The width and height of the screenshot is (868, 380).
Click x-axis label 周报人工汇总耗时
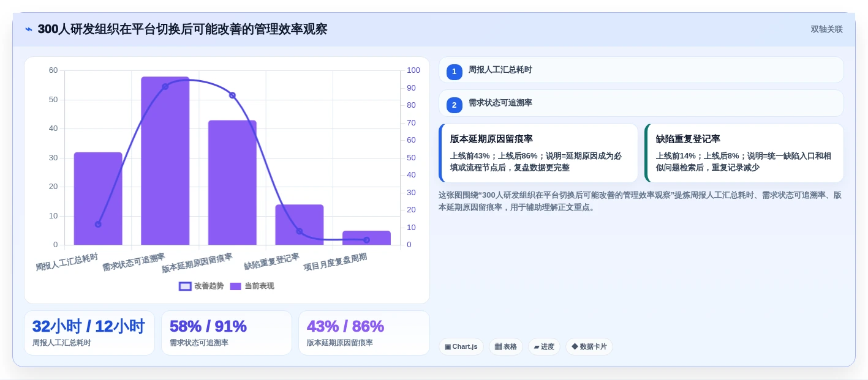point(67,262)
